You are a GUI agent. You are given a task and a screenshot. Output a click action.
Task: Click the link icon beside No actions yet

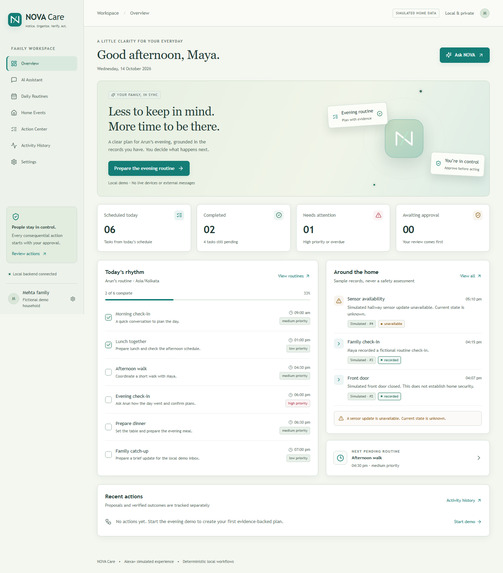[108, 521]
